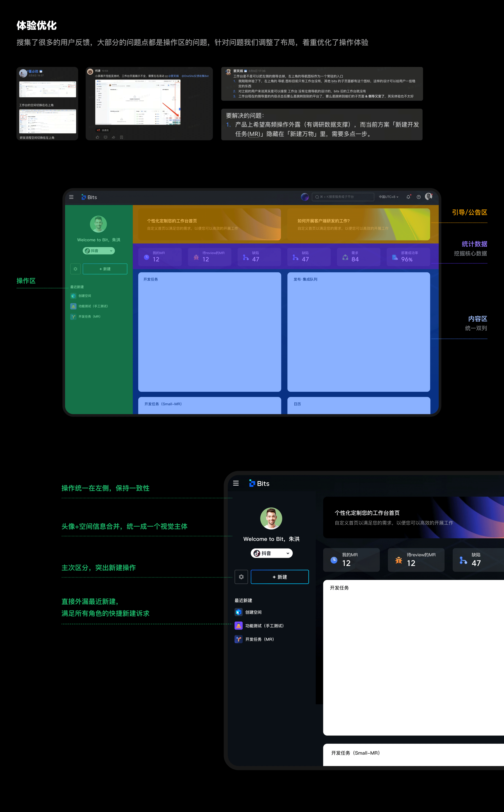The image size is (504, 812).
Task: Click @董必胜 name link
Action: [33, 71]
